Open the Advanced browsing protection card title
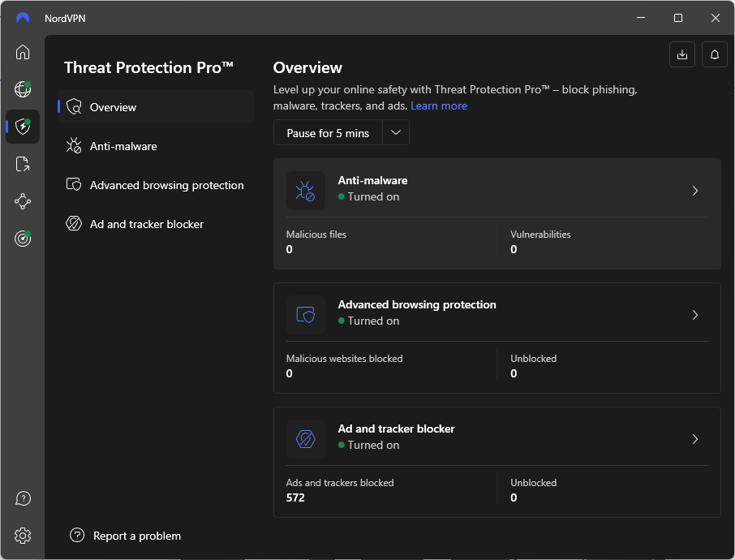 [417, 305]
